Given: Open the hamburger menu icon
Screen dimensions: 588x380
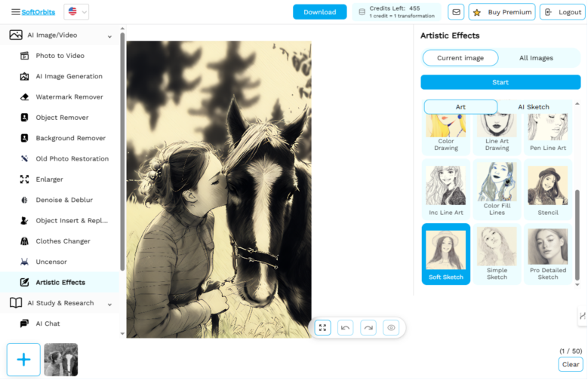Looking at the screenshot, I should pos(15,12).
